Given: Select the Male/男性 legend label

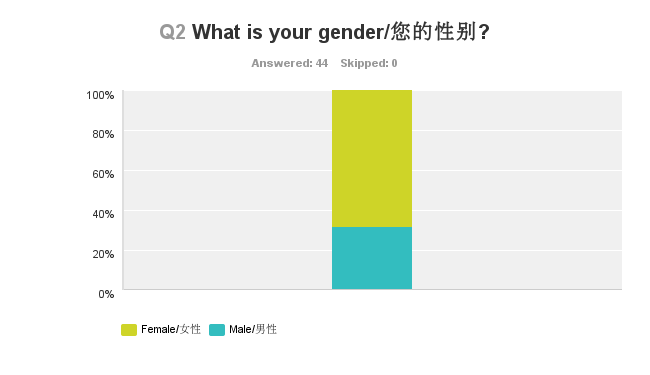Looking at the screenshot, I should (253, 329).
